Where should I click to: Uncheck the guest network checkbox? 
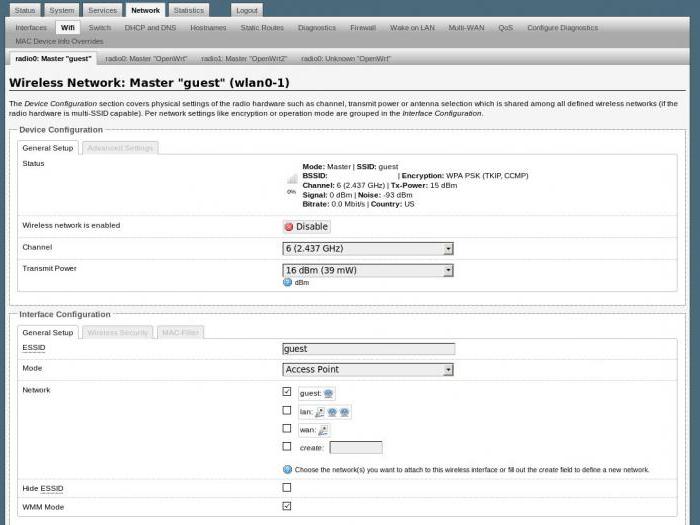(287, 392)
